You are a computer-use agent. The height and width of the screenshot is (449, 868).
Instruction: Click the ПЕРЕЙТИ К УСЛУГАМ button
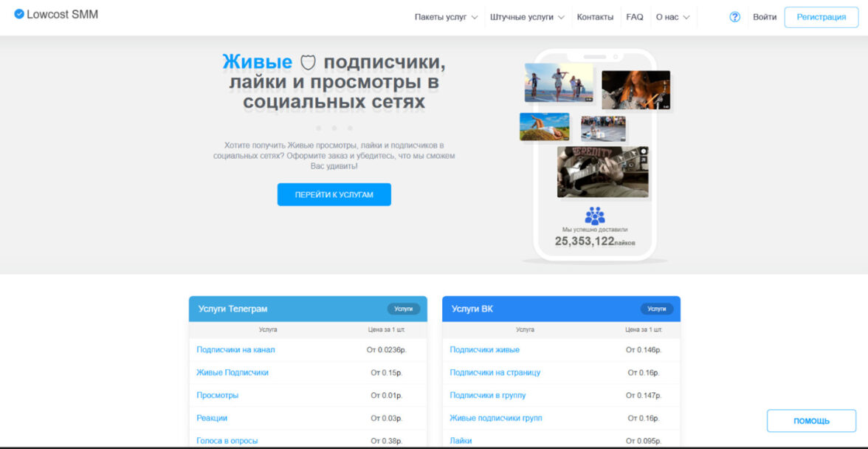pos(334,194)
